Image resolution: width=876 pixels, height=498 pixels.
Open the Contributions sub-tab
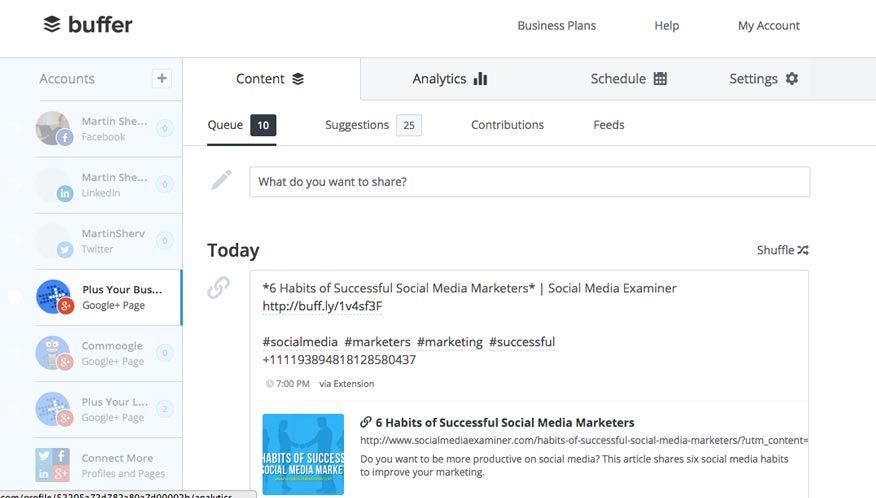click(507, 125)
